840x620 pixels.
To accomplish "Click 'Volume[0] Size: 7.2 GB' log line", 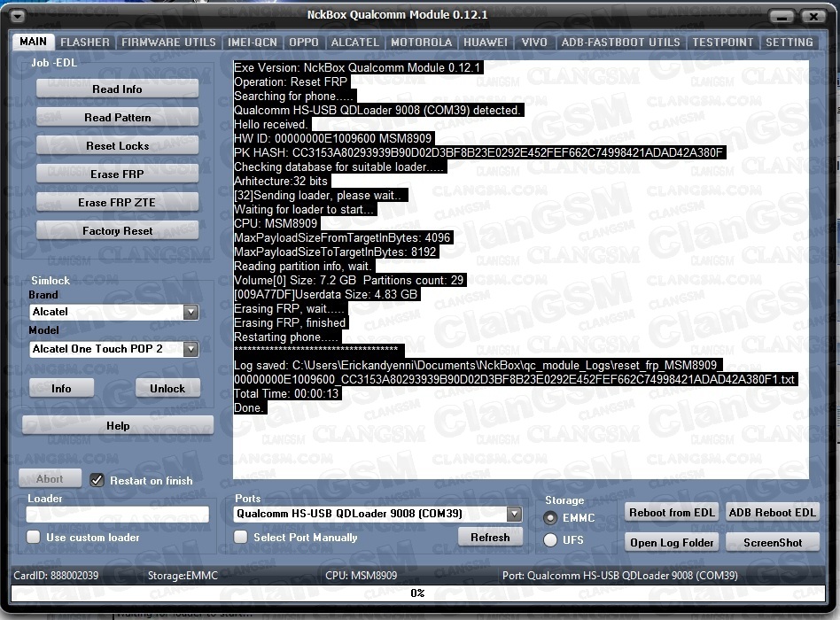I will point(350,281).
